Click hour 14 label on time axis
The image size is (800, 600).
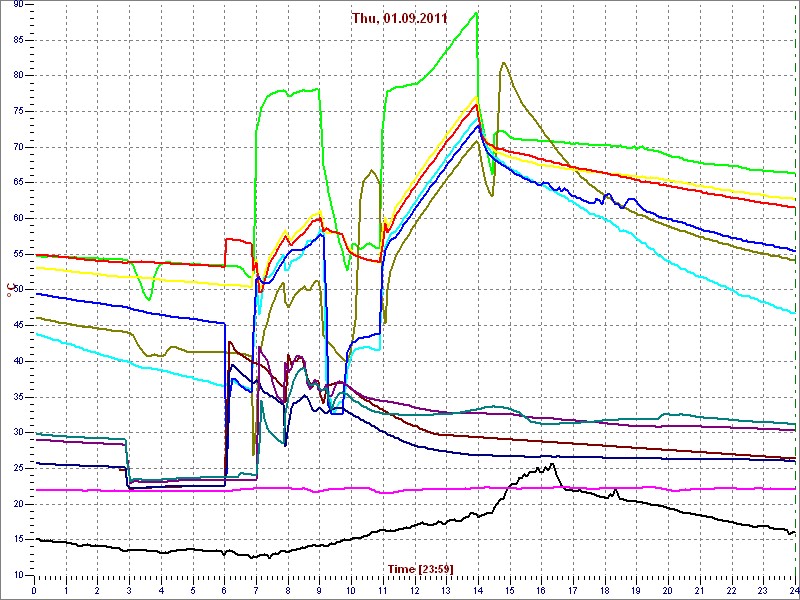(477, 589)
